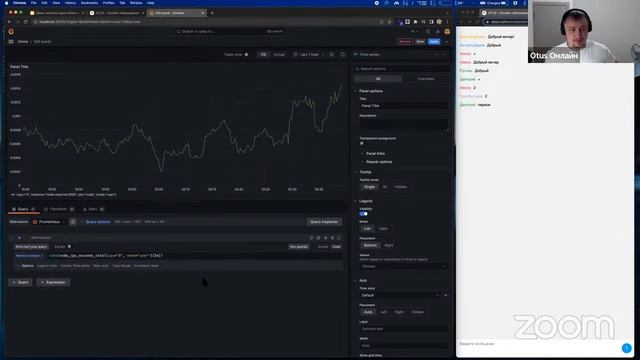Open the View menu in the macOS menu bar
The height and width of the screenshot is (360, 640).
56,3
